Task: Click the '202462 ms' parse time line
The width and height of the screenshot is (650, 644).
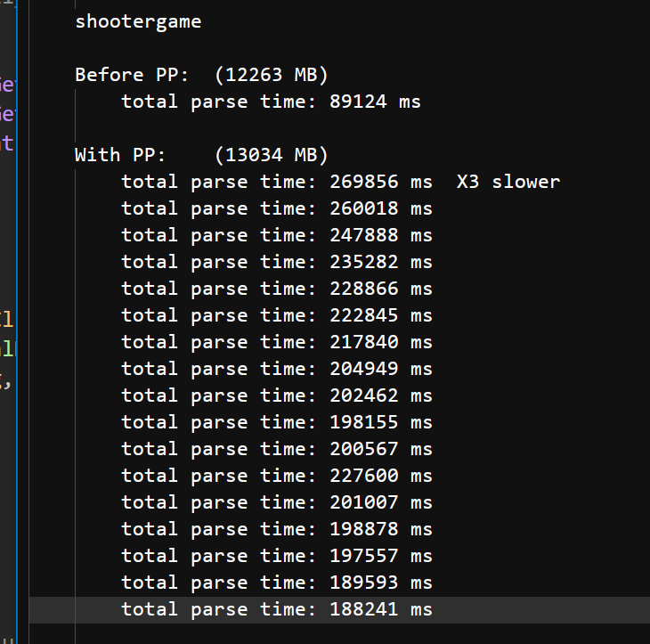Action: [x=277, y=395]
